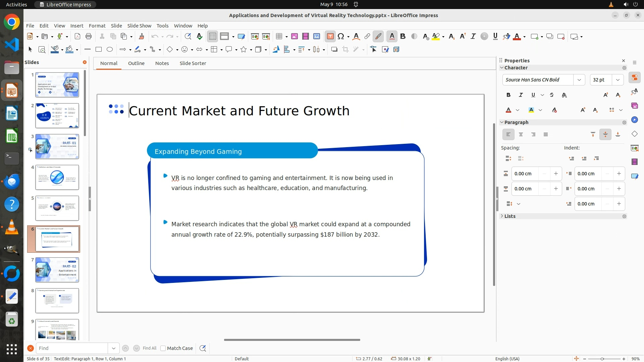The image size is (644, 362).
Task: Open the Slide Show menu
Action: point(139,26)
